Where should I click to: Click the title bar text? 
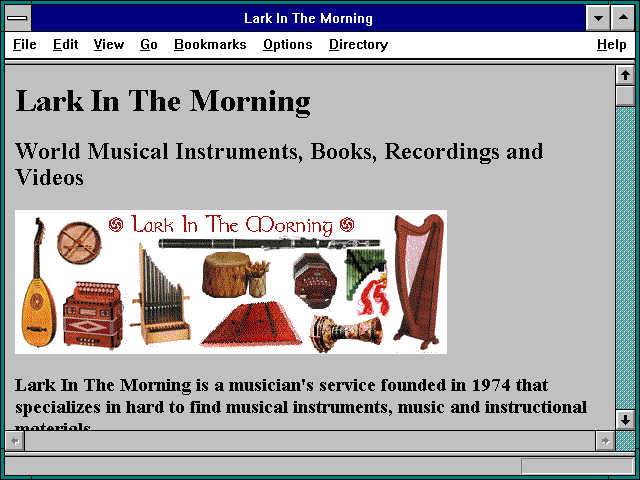click(x=308, y=18)
